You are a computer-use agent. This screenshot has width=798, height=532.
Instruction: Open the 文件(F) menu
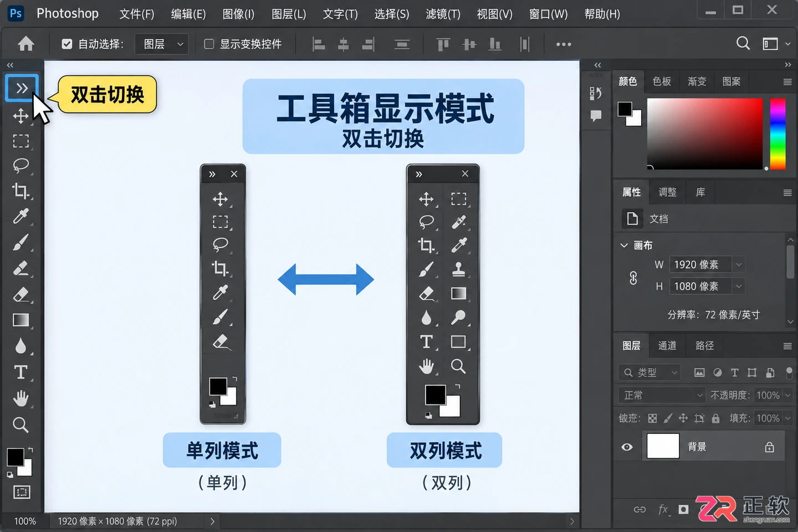[x=137, y=14]
